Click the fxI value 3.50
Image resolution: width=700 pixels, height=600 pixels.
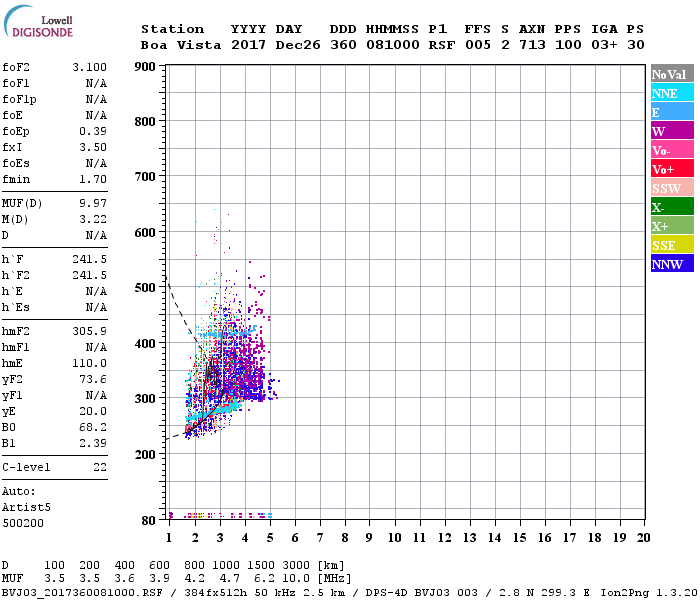tap(93, 147)
